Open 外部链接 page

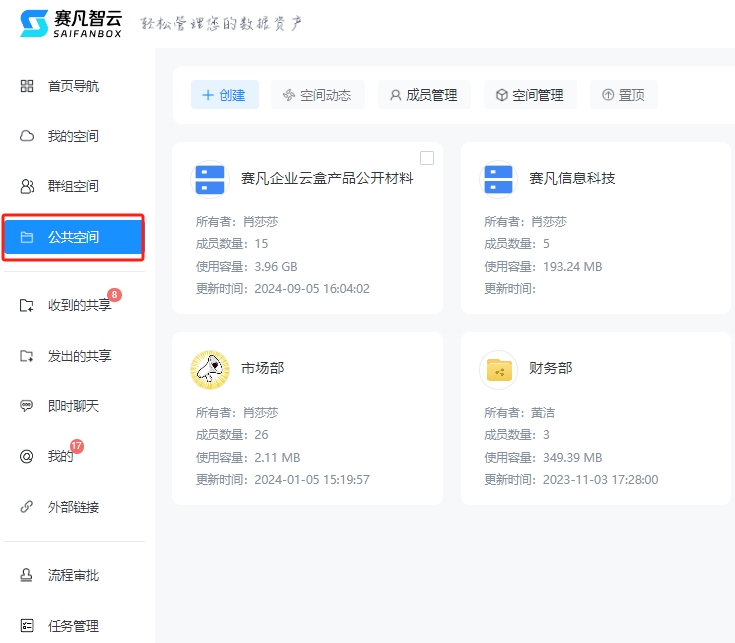click(73, 507)
